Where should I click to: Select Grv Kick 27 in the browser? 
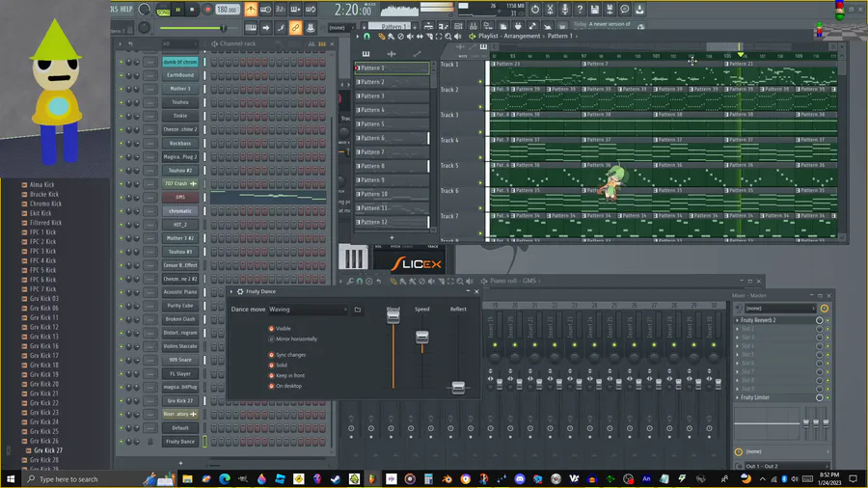47,451
